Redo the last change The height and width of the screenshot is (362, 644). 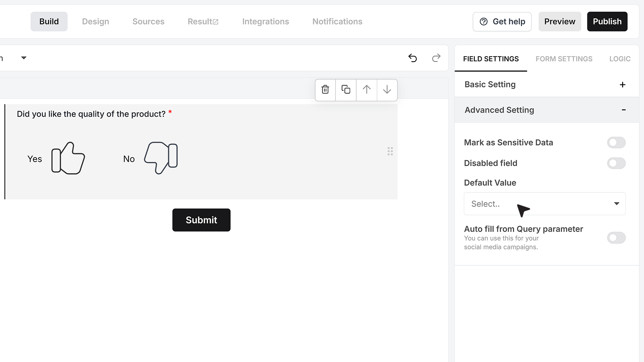coord(436,58)
